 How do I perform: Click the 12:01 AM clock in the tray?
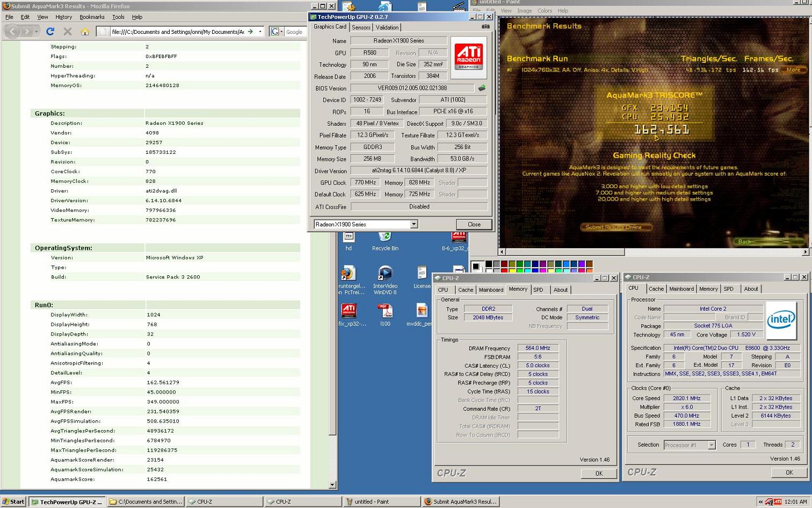(795, 502)
